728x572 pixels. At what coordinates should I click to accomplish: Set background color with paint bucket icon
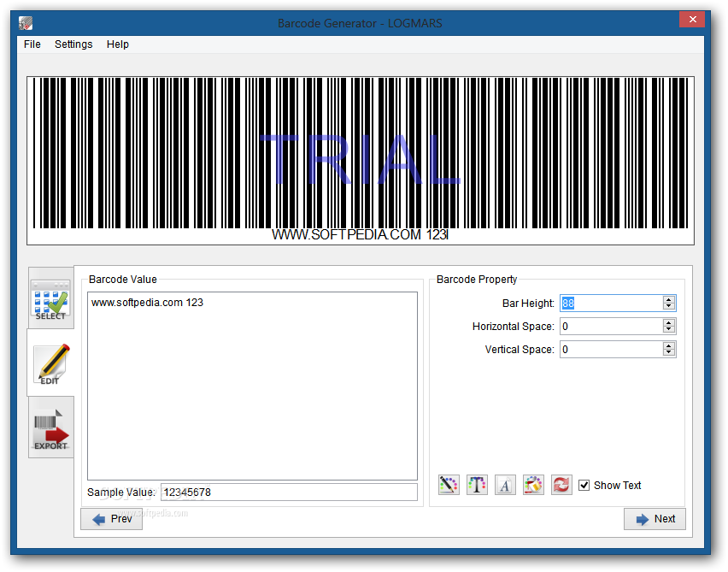click(x=533, y=485)
